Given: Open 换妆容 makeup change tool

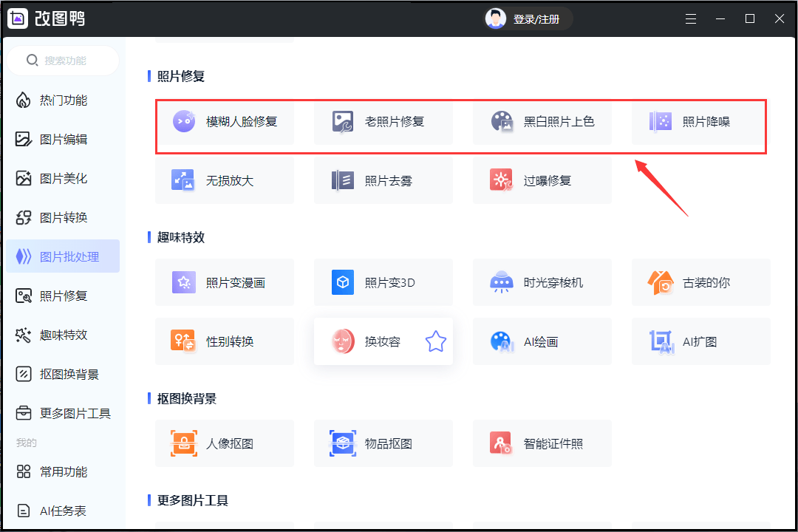Looking at the screenshot, I should pyautogui.click(x=383, y=341).
